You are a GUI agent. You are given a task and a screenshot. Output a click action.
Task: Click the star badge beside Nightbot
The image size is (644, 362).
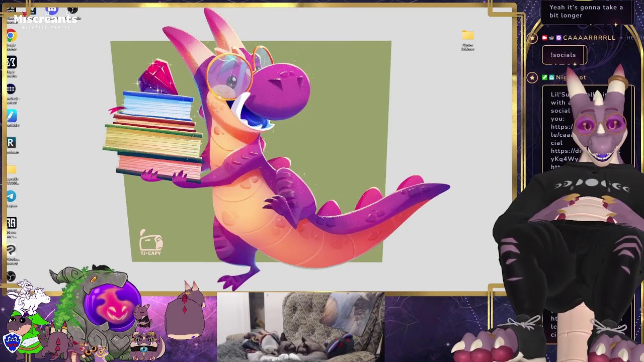tap(532, 77)
